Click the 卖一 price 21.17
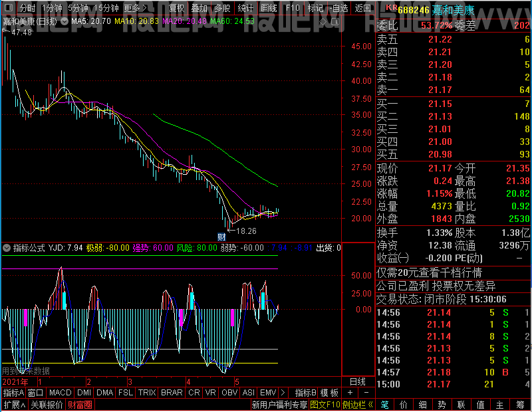532x412 pixels. click(440, 90)
